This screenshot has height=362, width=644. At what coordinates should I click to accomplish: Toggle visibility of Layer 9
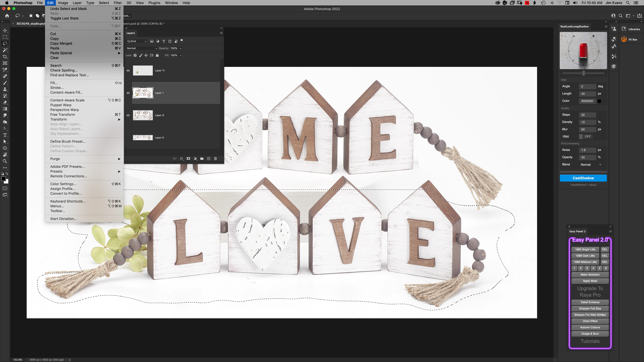click(128, 115)
